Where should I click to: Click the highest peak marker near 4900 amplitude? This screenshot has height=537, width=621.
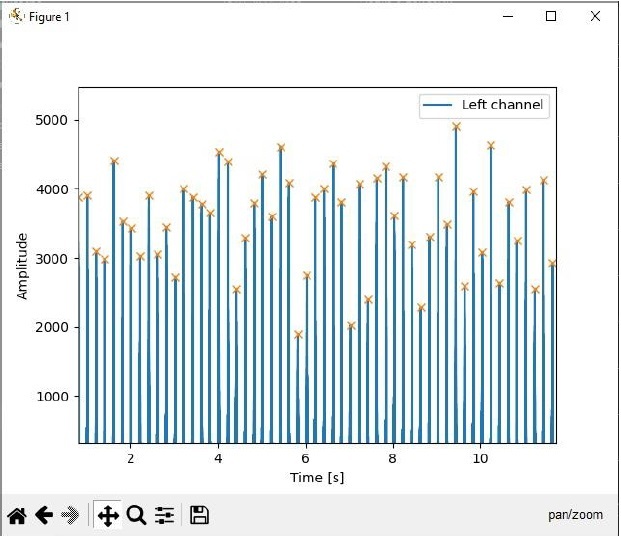456,127
